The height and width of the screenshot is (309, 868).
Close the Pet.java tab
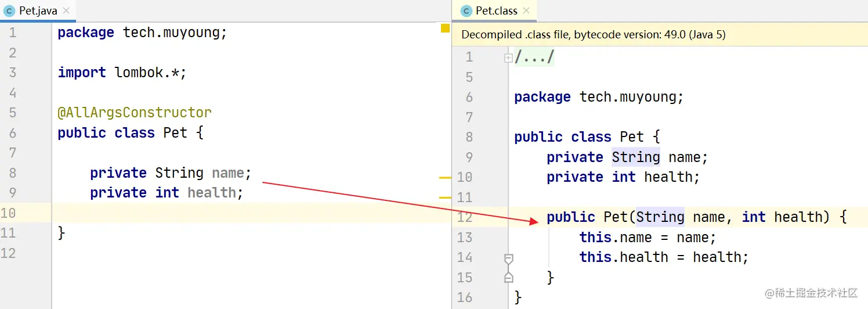point(66,11)
